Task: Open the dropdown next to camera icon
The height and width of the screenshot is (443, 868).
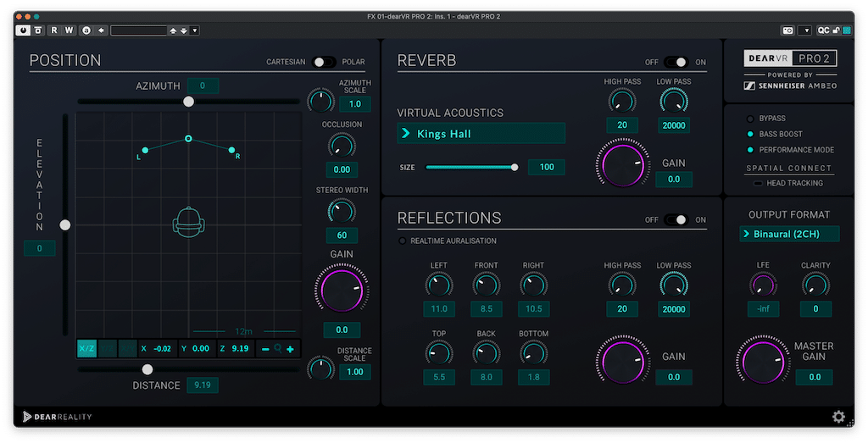Action: pyautogui.click(x=805, y=30)
